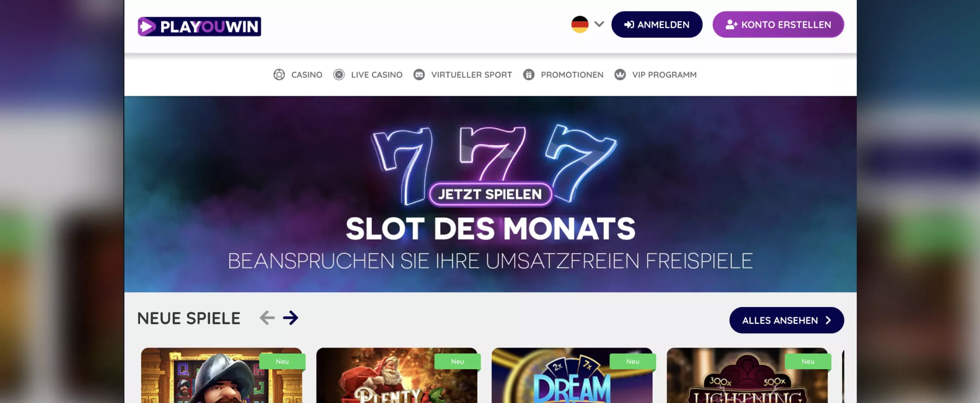
Task: Click the Anmelden login button
Action: (657, 25)
